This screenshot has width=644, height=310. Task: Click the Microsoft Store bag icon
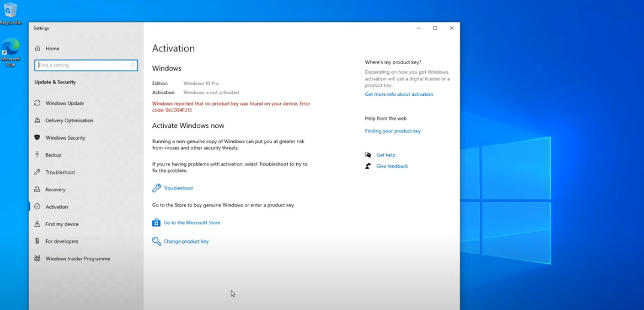(157, 222)
